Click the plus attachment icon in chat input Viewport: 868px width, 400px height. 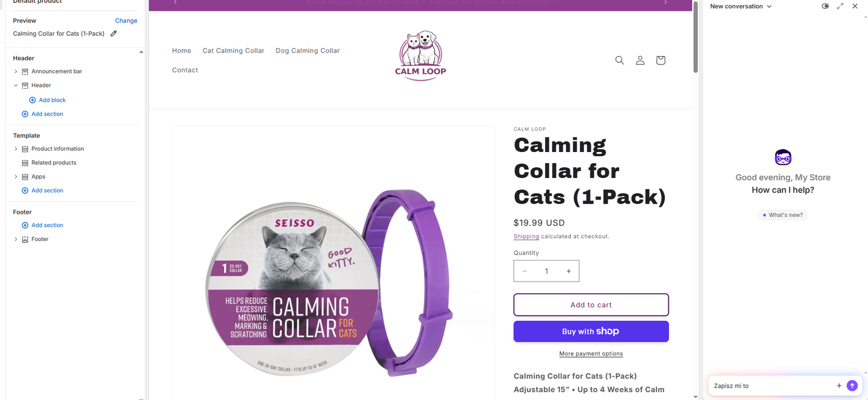click(839, 386)
